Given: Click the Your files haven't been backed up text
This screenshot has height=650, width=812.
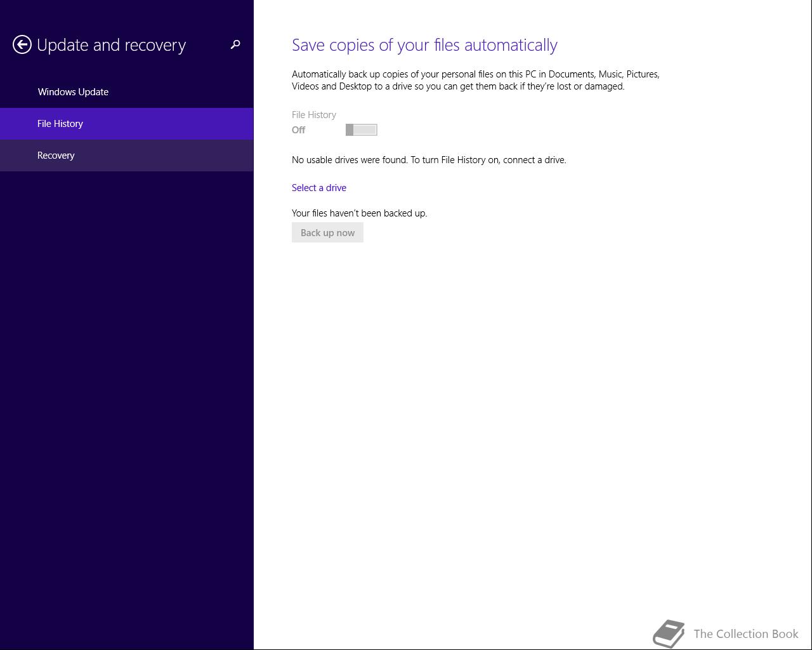Looking at the screenshot, I should tap(360, 213).
